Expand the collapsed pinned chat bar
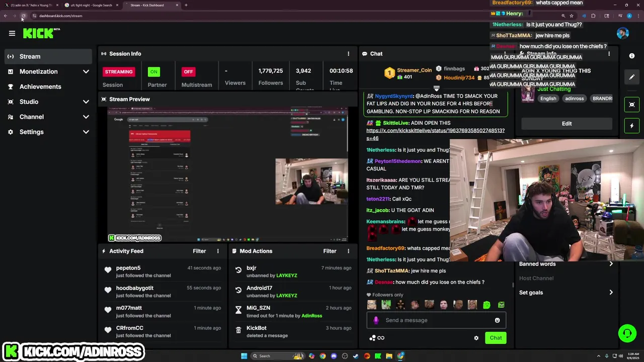The width and height of the screenshot is (644, 362). (436, 88)
